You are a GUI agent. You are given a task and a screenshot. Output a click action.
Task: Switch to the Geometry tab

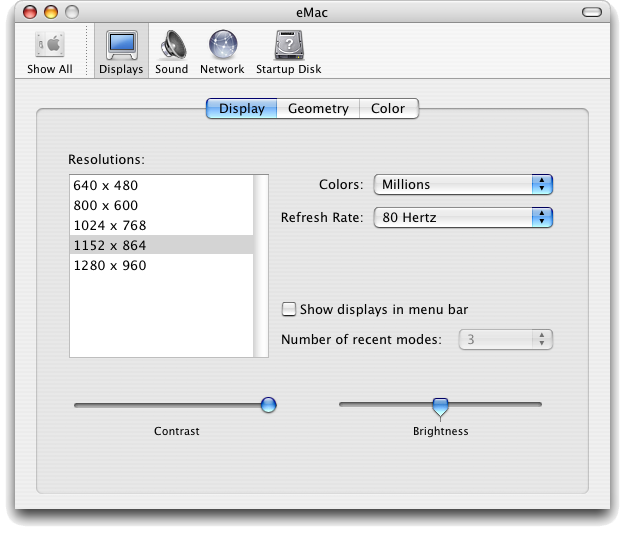(x=318, y=108)
